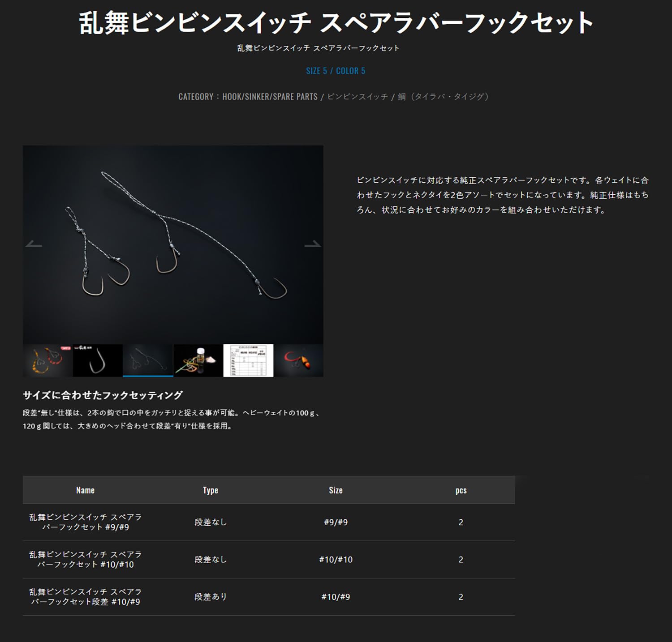Click the SIZE 5 / COLOR 5 label

(336, 71)
